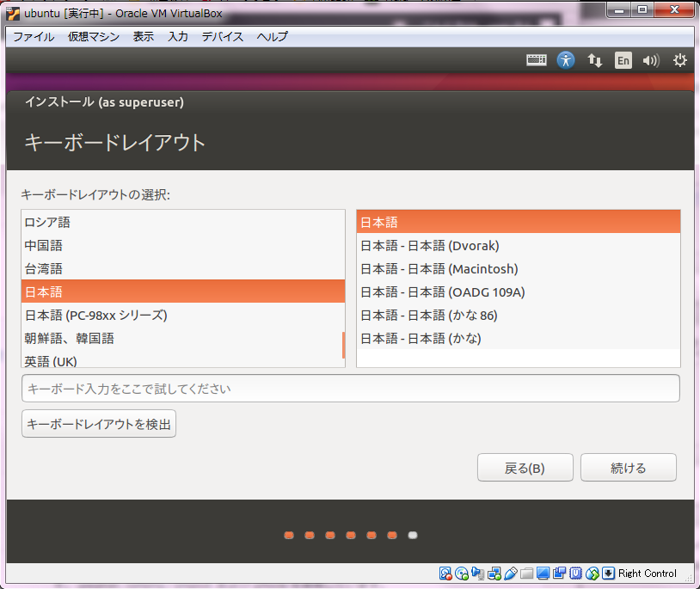Click the VirtualBox shared folders icon

[x=527, y=574]
